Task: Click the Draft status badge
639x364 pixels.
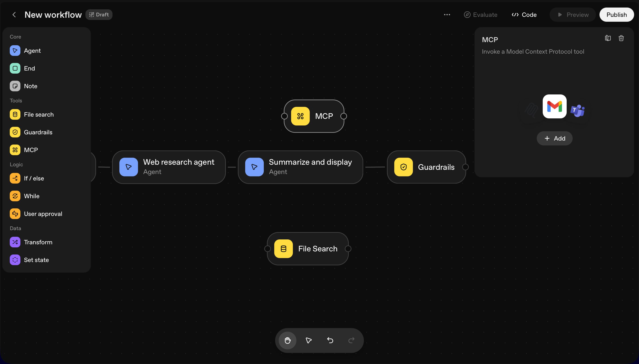Action: [99, 15]
